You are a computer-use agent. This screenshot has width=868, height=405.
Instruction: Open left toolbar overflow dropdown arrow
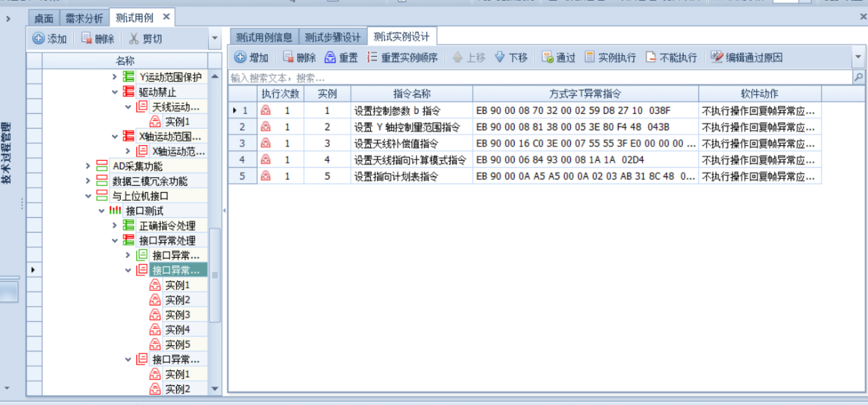[x=215, y=39]
